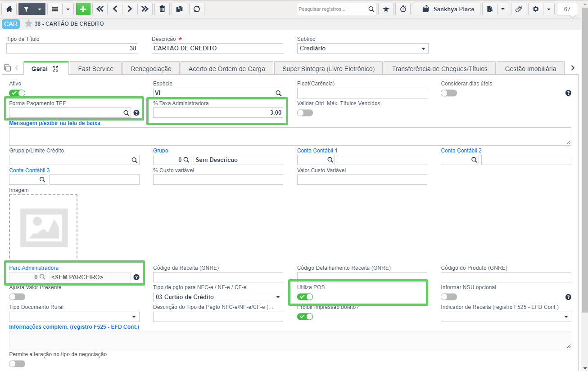This screenshot has height=371, width=588.
Task: Jump to the last record
Action: (x=145, y=9)
